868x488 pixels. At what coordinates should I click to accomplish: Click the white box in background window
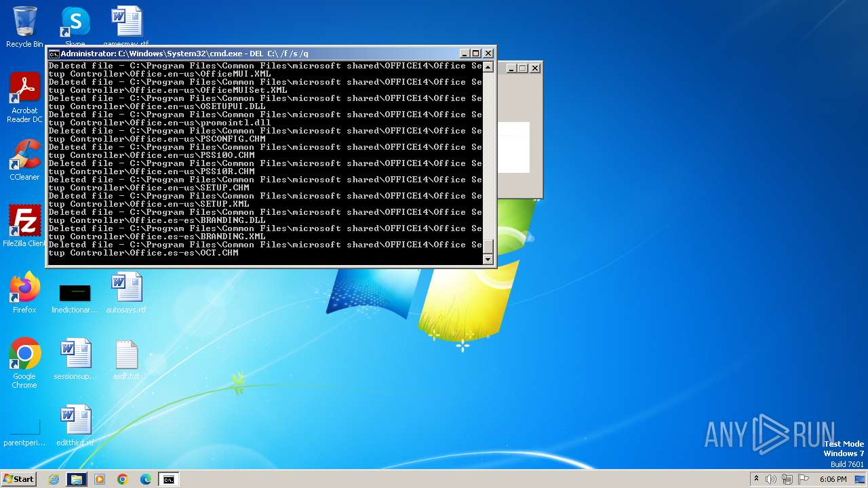(514, 147)
